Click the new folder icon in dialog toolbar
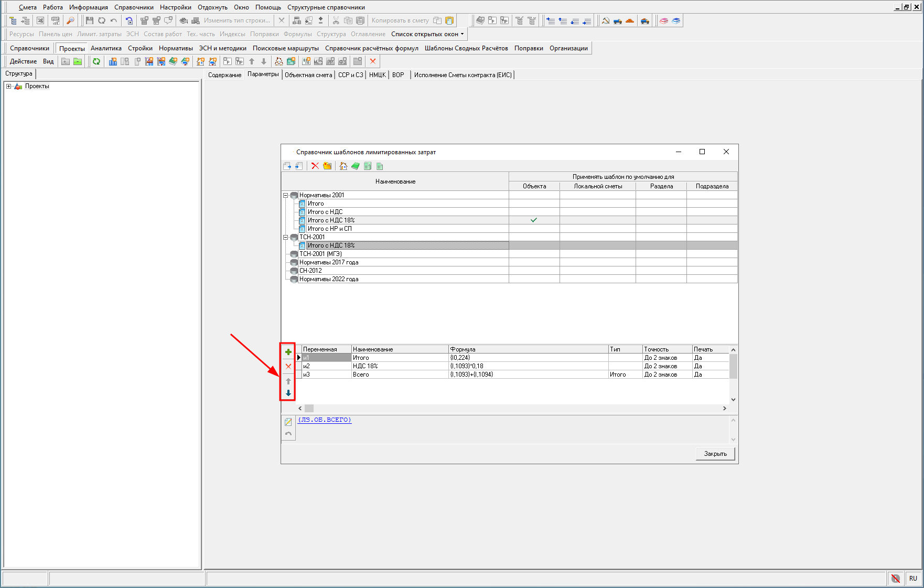The width and height of the screenshot is (924, 588). [327, 166]
